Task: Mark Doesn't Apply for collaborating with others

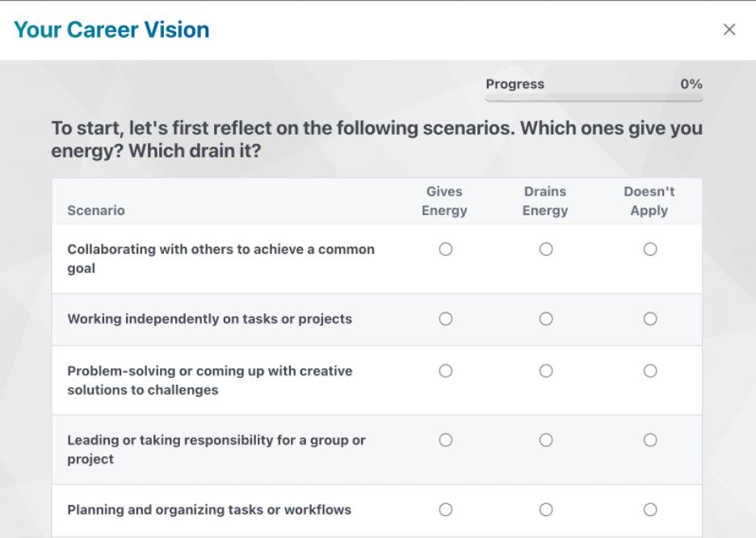Action: pyautogui.click(x=650, y=250)
